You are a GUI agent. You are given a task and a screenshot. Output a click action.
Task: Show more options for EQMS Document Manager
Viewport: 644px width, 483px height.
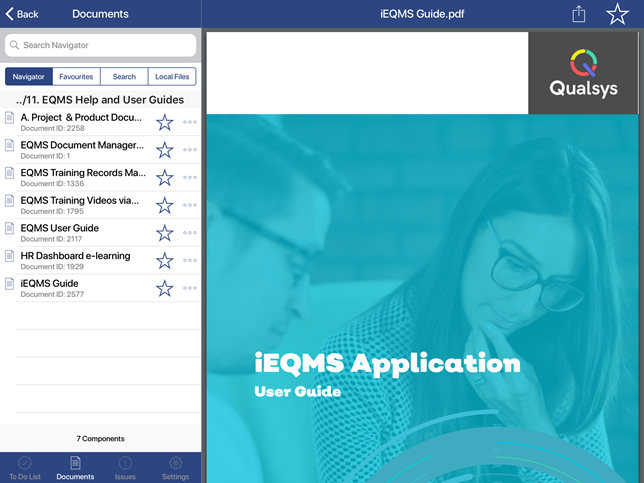[190, 150]
